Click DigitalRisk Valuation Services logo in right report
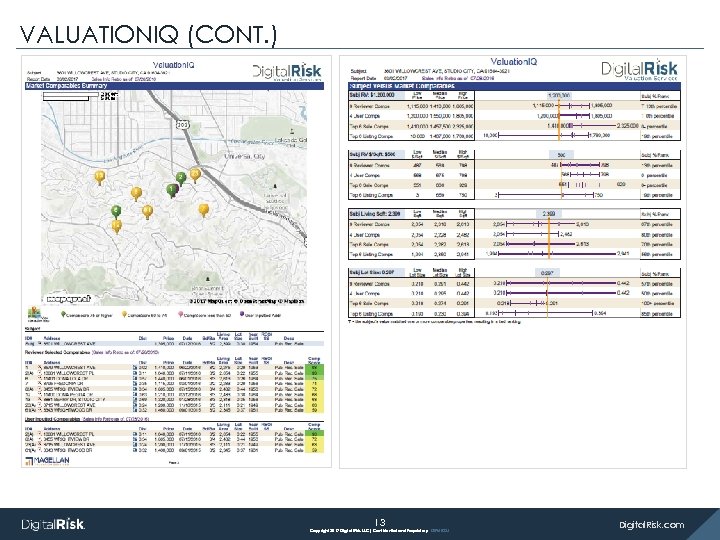The height and width of the screenshot is (540, 720). click(x=639, y=70)
